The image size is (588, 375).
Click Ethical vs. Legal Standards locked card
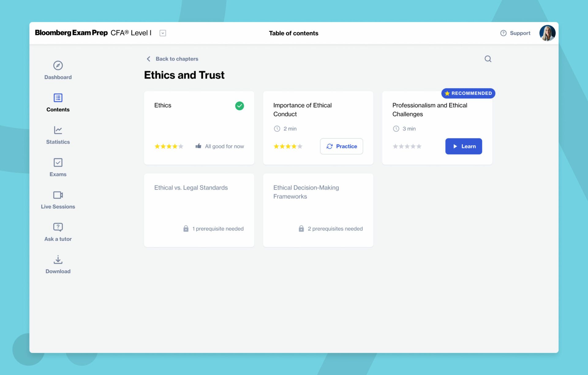coord(199,210)
